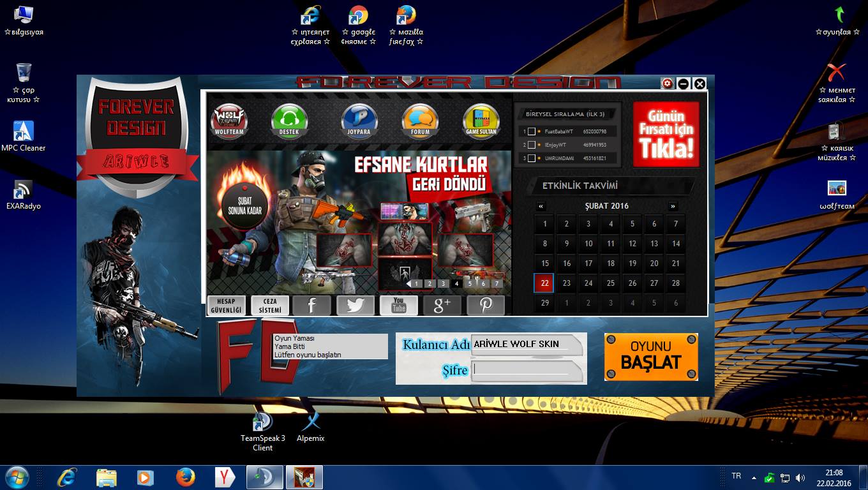868x490 pixels.
Task: Open the Twitter bird button
Action: (355, 305)
